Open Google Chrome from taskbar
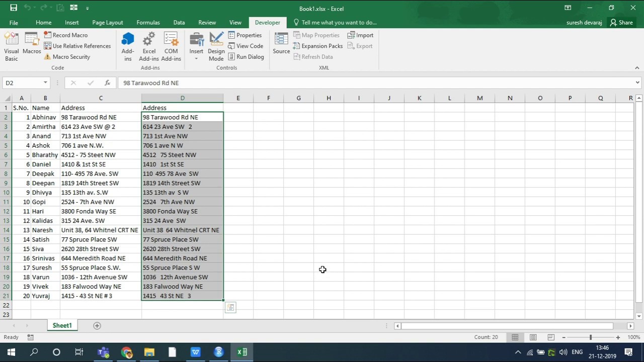 pyautogui.click(x=126, y=352)
